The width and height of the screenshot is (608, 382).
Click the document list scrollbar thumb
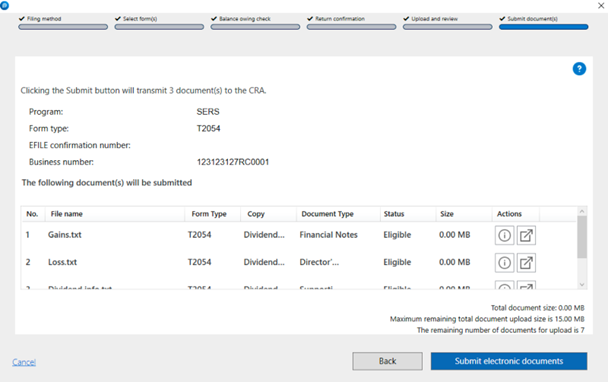pos(582,237)
